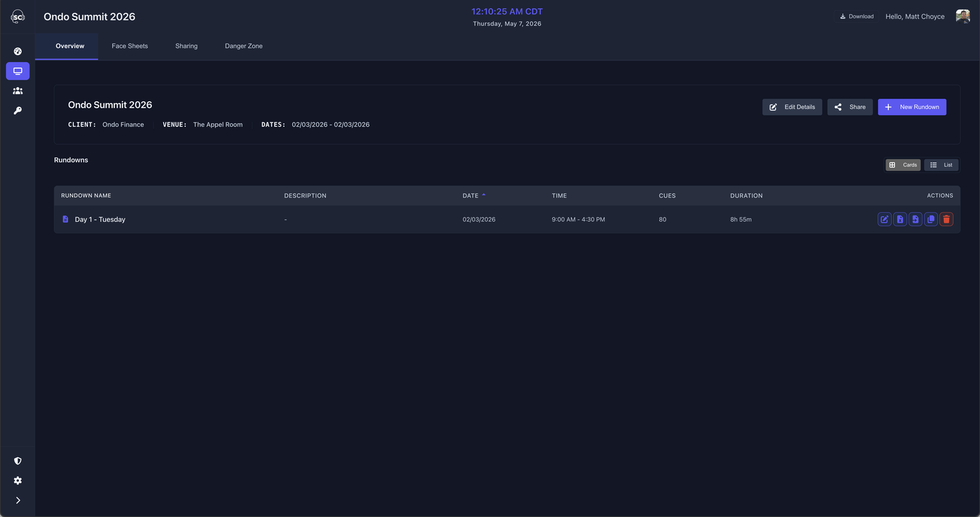Click the Cues column header
Screen dimensions: 980x517
pyautogui.click(x=668, y=195)
